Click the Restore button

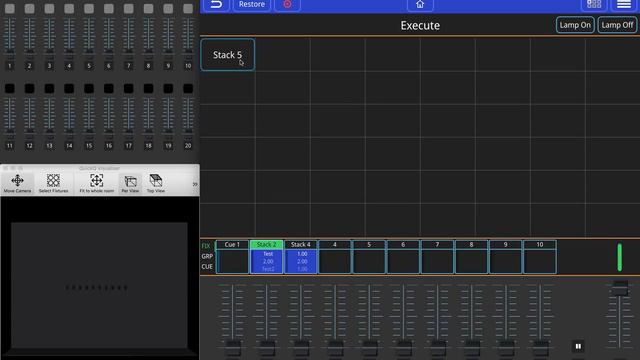click(x=252, y=5)
